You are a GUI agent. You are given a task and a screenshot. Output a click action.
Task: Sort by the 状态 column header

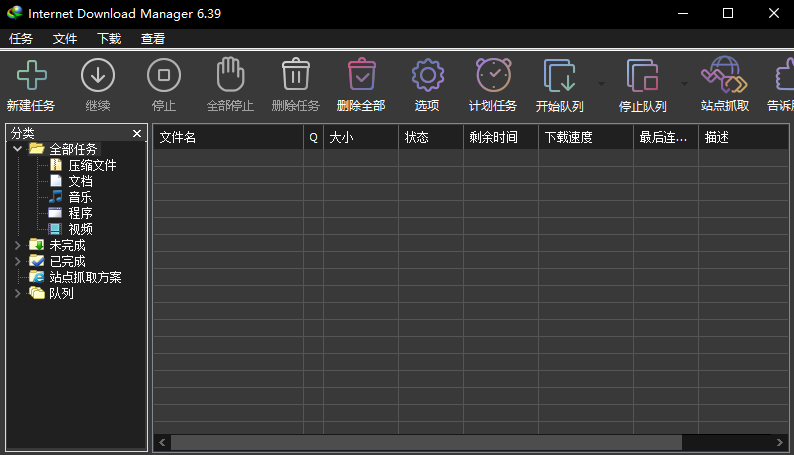pos(431,137)
